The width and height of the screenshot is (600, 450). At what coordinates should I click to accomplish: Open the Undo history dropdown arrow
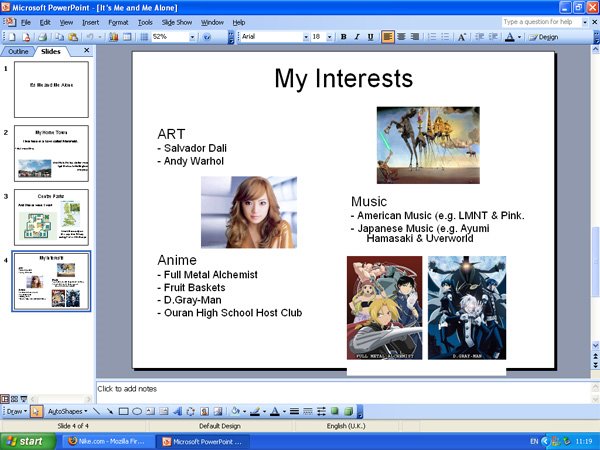click(100, 37)
